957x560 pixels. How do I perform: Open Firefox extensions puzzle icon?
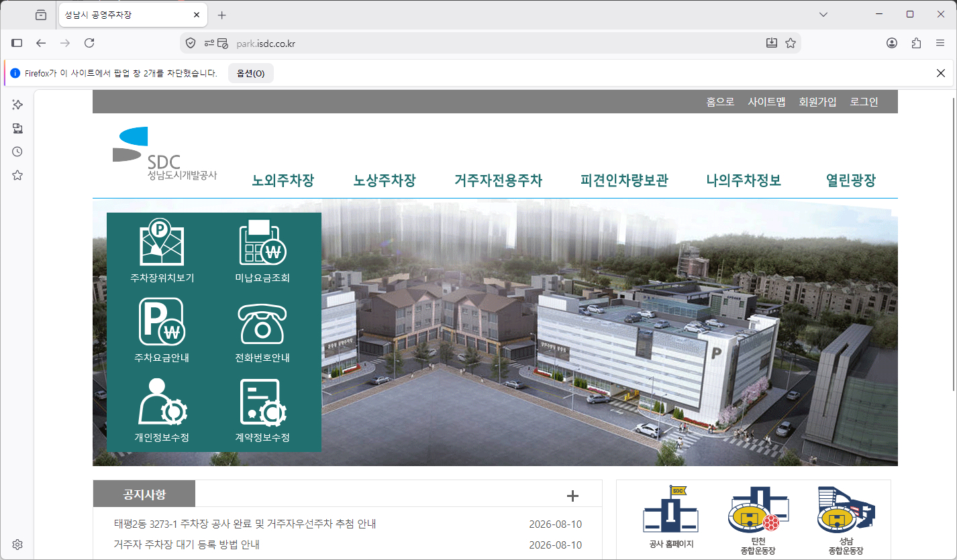[x=916, y=43]
